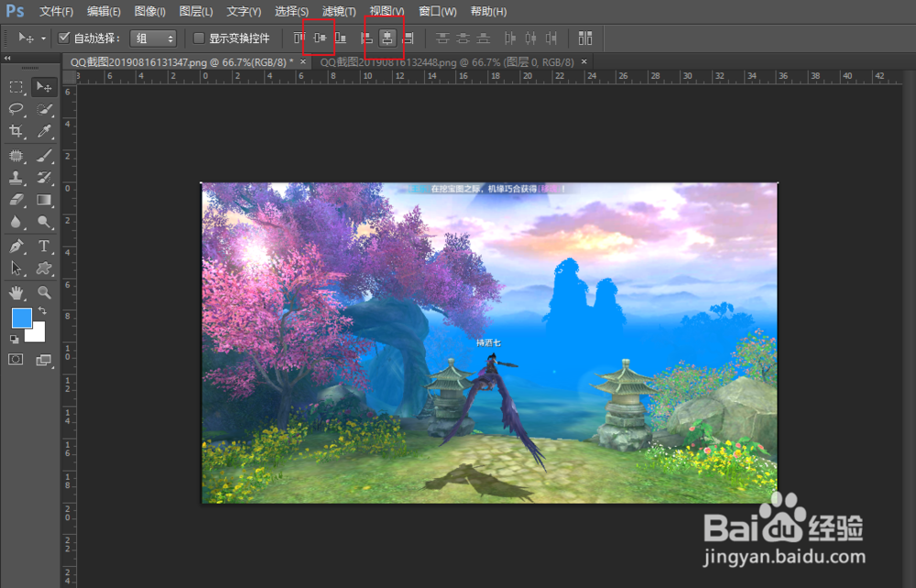Select the Clone Stamp tool

click(x=16, y=178)
